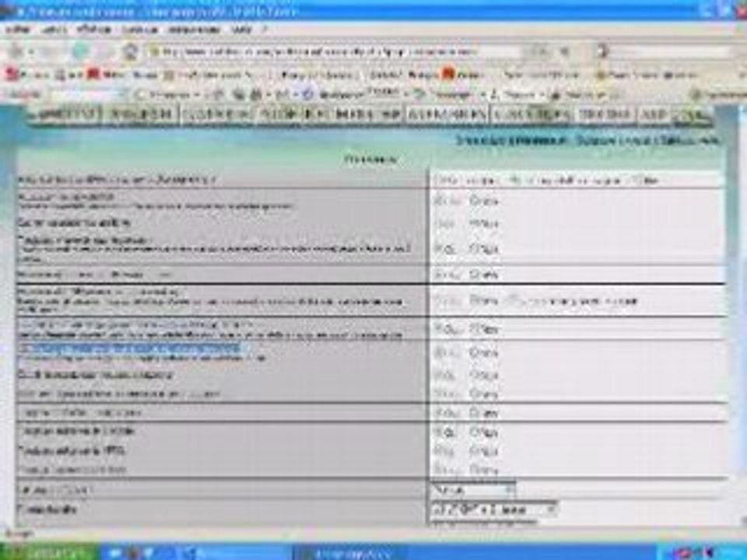This screenshot has width=747, height=560.
Task: Click the page's vertical scrollbar
Action: tap(742, 314)
